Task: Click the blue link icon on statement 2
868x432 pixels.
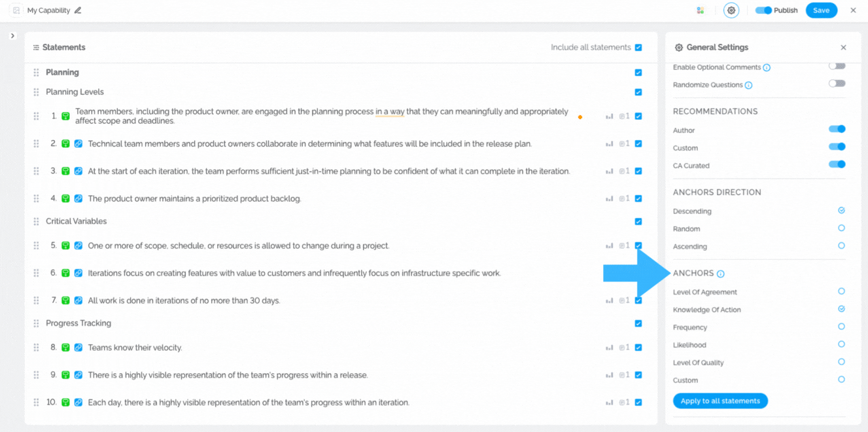Action: 78,144
